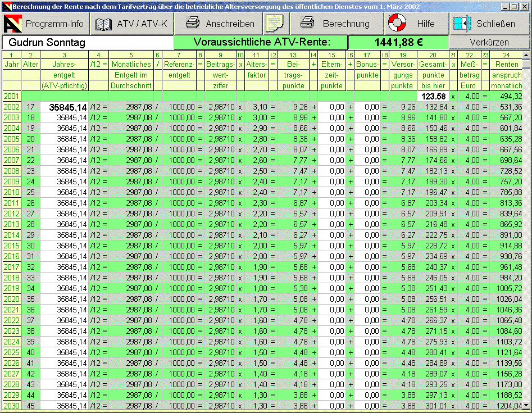The height and width of the screenshot is (413, 532).
Task: Click the 2001 Gesamtpunkte field 123.58
Action: 433,97
